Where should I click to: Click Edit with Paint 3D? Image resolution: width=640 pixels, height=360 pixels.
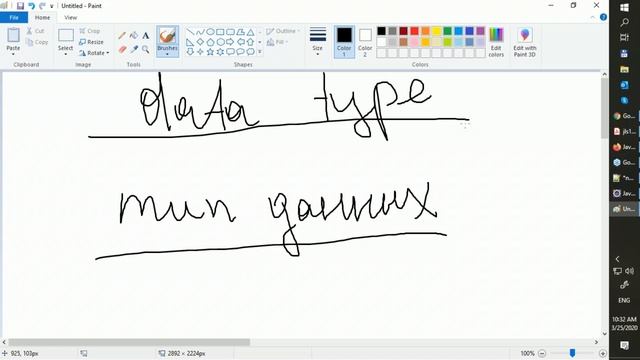click(525, 42)
